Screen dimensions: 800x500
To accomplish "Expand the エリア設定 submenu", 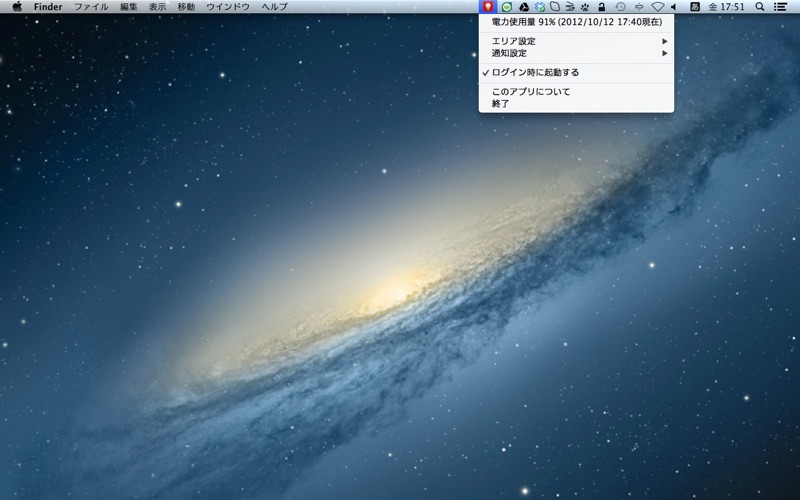I will tap(576, 41).
